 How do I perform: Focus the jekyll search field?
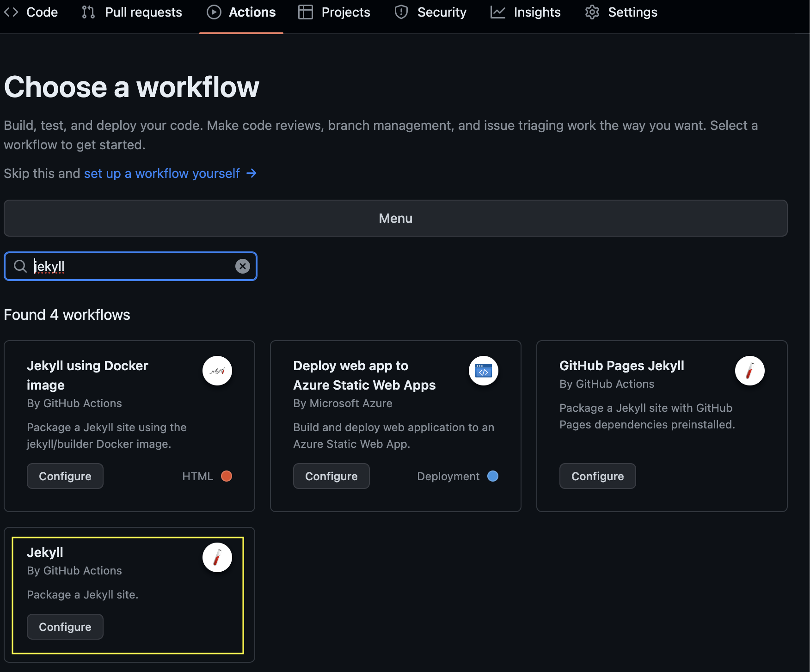[131, 266]
